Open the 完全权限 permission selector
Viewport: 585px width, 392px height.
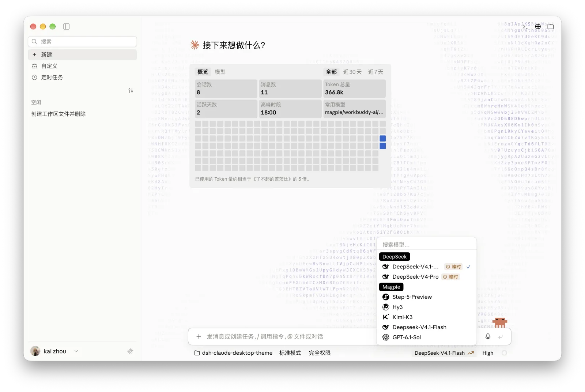(x=320, y=353)
